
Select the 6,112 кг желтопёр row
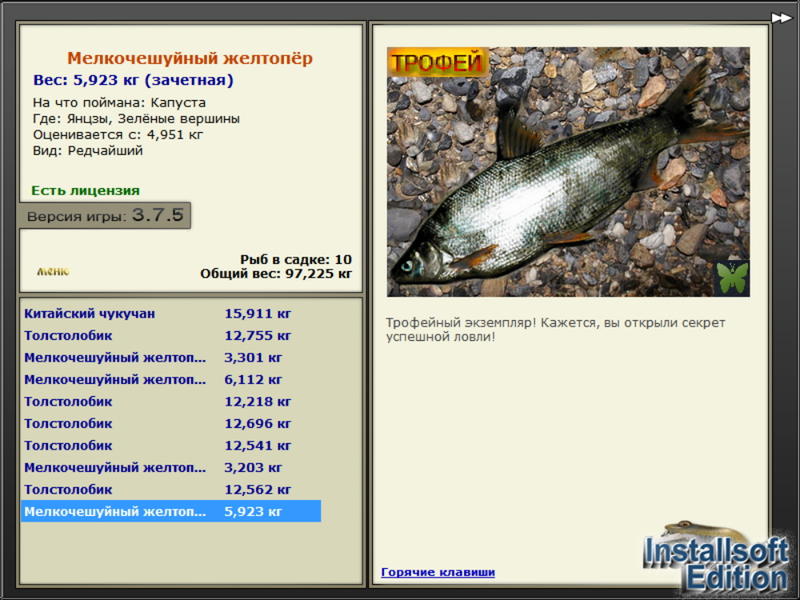coord(171,380)
